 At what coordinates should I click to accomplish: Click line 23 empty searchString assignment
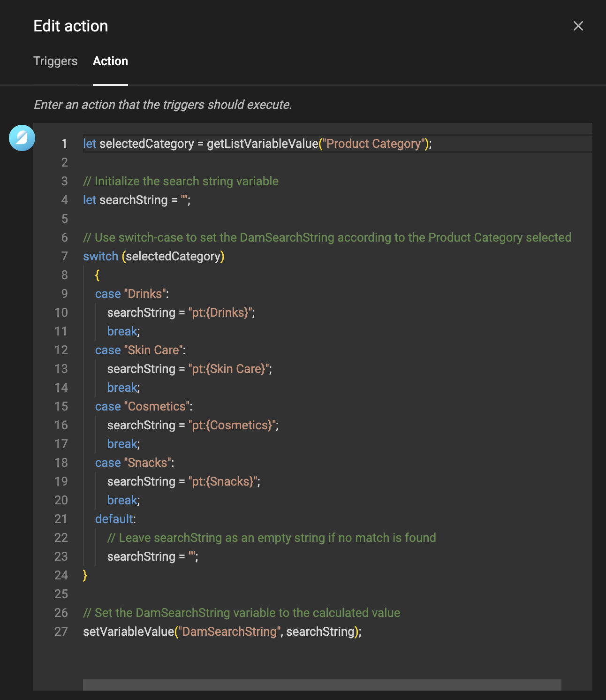tap(152, 556)
